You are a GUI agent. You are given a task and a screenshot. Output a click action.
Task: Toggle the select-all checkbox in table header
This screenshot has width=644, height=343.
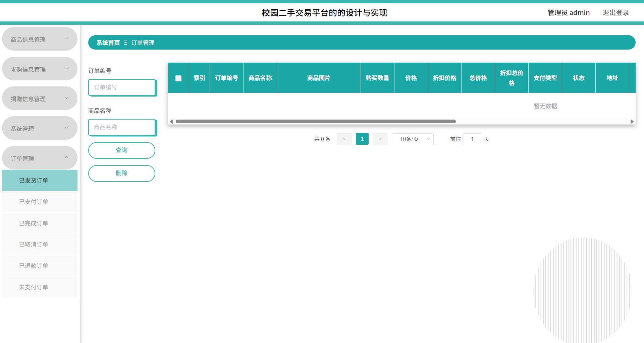pos(178,78)
